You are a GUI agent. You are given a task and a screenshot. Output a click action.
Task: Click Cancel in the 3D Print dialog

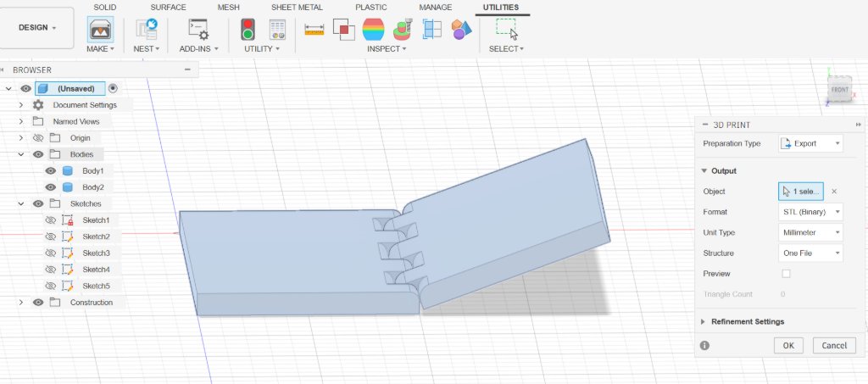click(834, 345)
